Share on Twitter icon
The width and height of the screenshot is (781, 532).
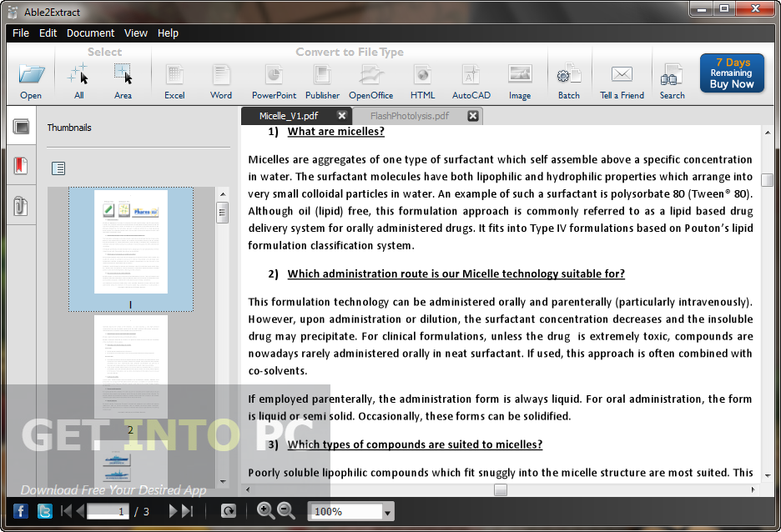tap(45, 511)
